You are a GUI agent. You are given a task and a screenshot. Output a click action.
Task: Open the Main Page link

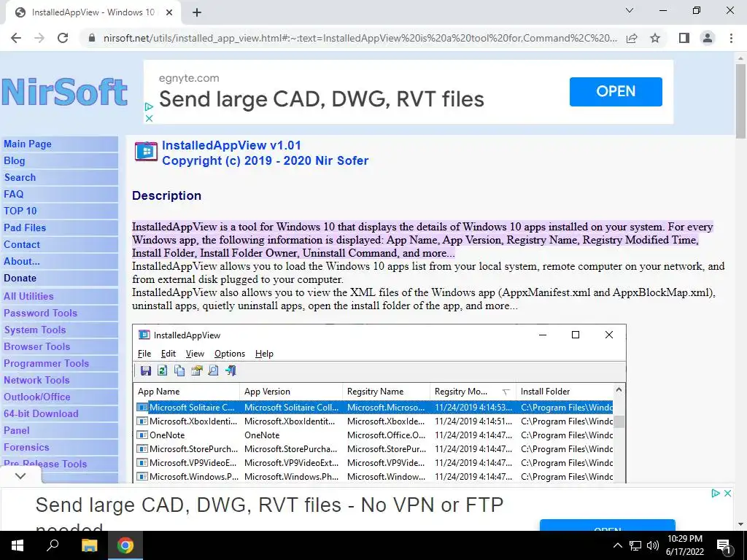pyautogui.click(x=28, y=144)
